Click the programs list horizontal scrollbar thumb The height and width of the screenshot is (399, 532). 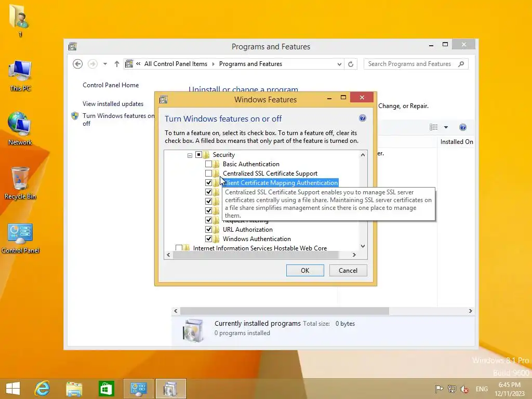(x=285, y=311)
